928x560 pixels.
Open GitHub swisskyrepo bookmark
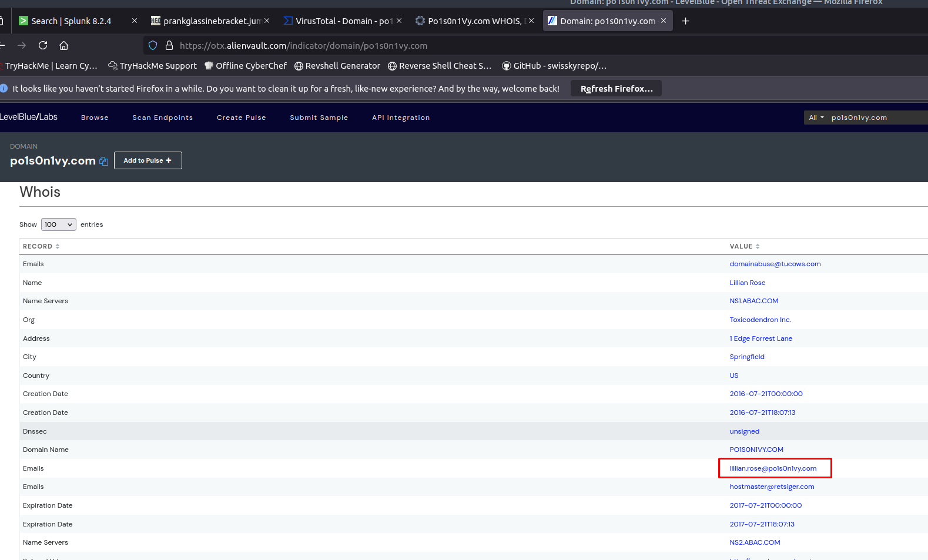tap(554, 66)
